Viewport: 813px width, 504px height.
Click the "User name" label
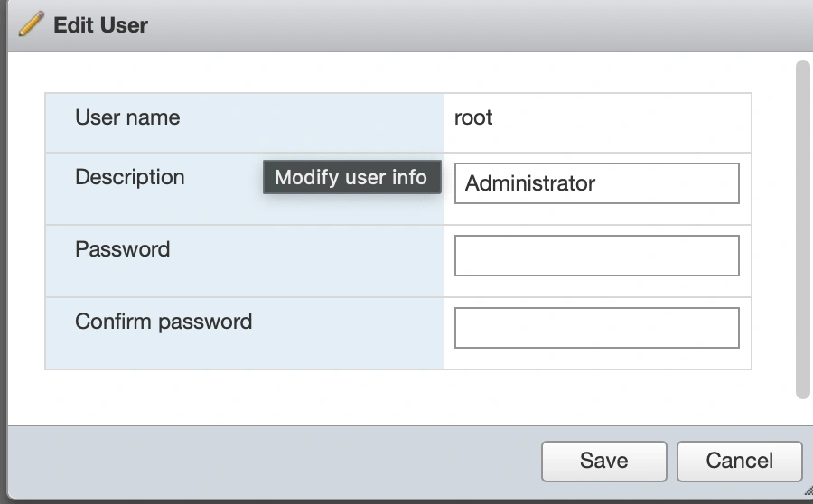pyautogui.click(x=127, y=117)
